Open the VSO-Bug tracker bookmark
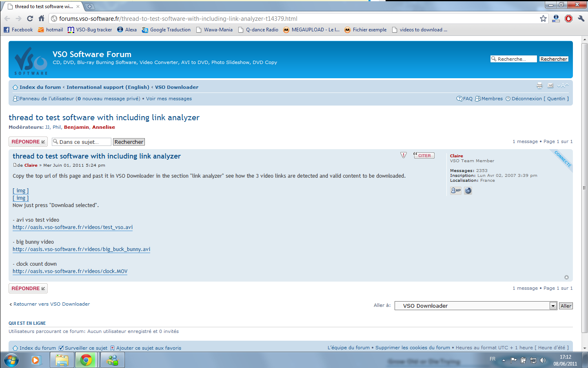The height and width of the screenshot is (368, 588). [90, 30]
